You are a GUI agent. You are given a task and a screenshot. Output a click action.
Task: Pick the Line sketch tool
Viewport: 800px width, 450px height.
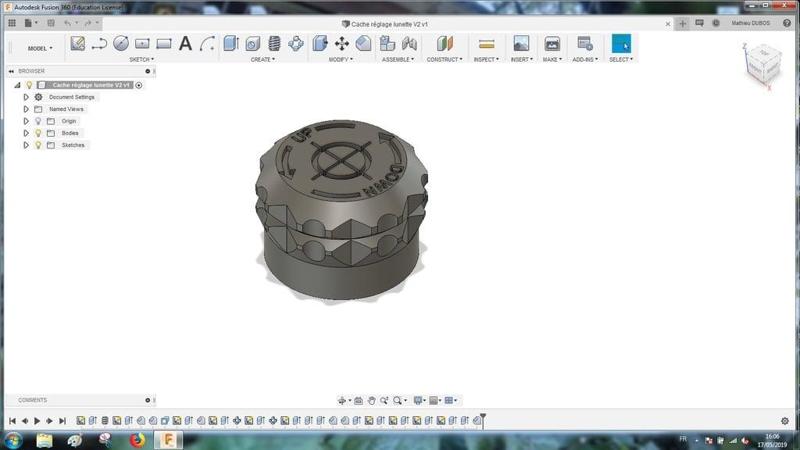[99, 44]
